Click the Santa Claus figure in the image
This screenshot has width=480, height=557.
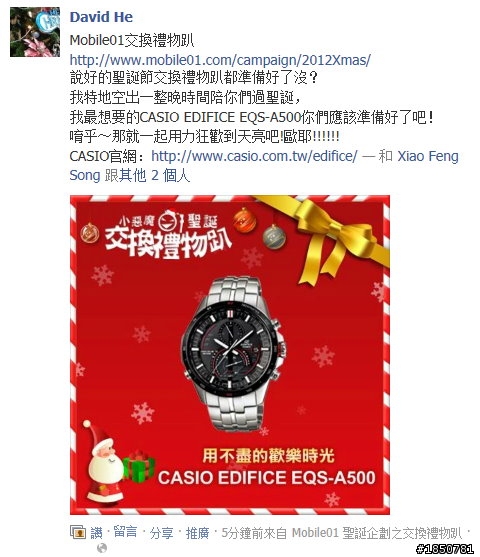[x=102, y=462]
